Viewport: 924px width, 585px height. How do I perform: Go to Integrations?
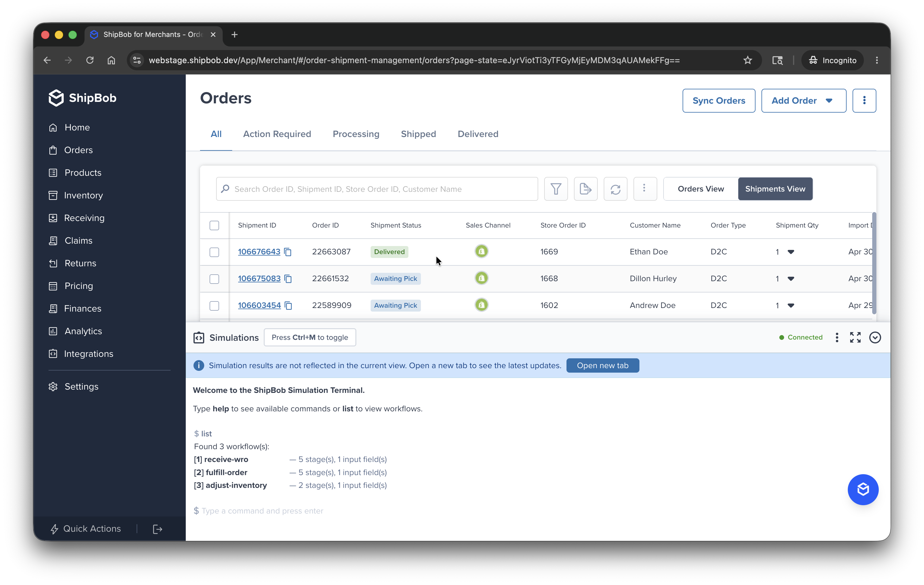tap(81, 354)
